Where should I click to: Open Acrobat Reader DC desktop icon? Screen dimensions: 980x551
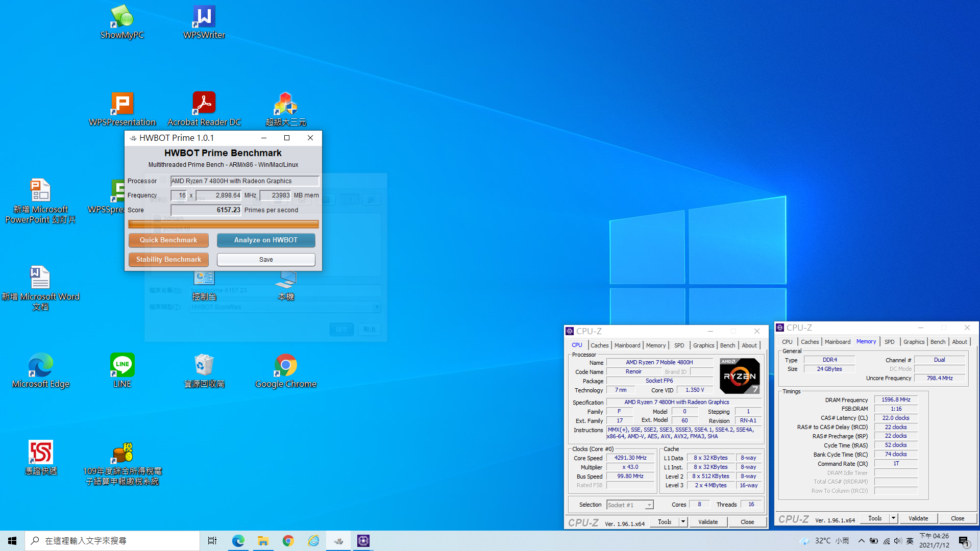click(204, 109)
